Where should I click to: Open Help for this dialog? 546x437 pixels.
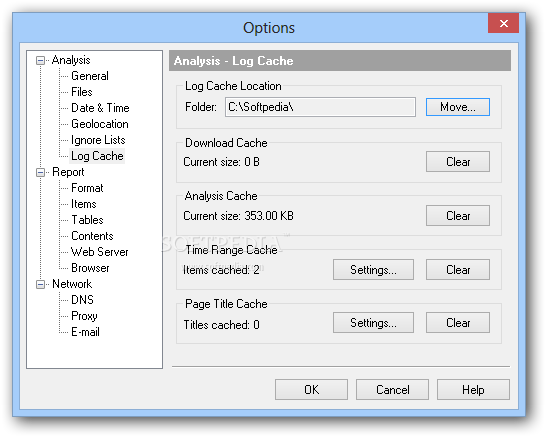(x=473, y=390)
